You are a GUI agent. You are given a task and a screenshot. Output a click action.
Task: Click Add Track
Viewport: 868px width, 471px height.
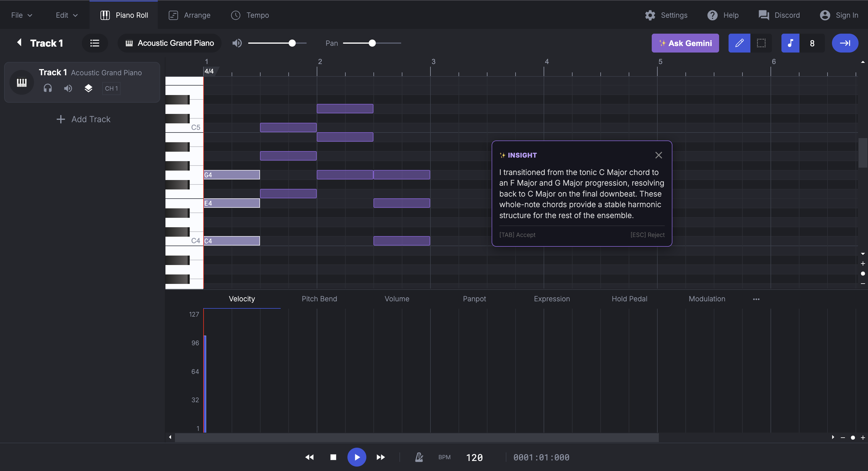83,119
